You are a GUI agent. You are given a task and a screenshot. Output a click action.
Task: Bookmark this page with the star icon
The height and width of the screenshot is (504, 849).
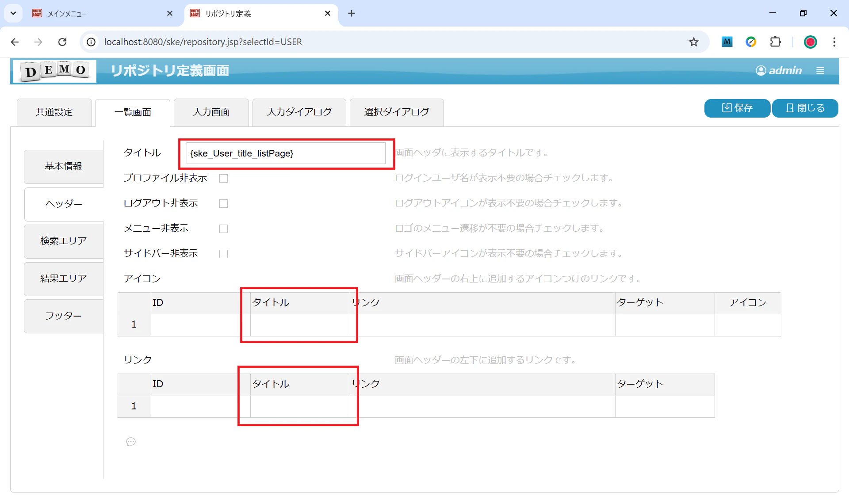pos(693,42)
